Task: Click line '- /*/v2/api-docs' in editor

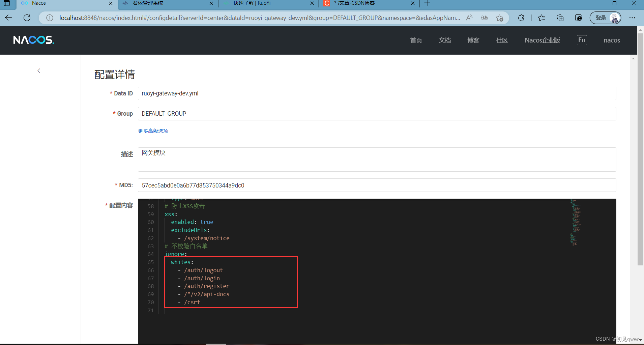Action: coord(204,294)
